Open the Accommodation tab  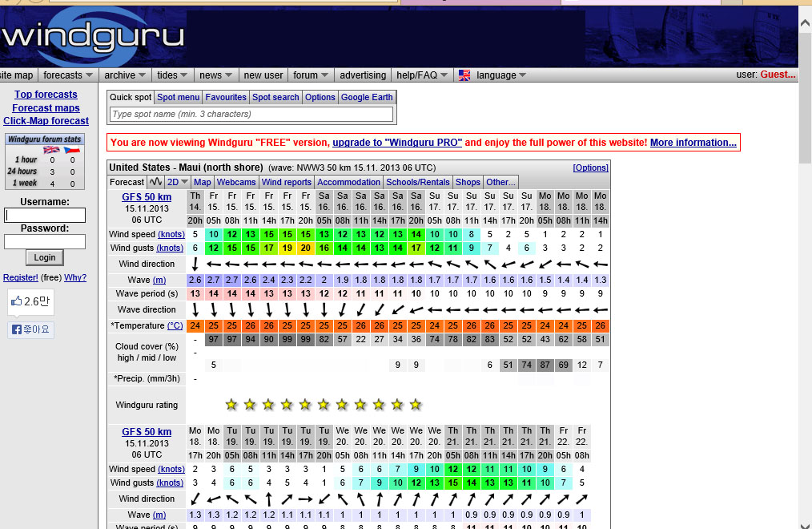point(348,182)
